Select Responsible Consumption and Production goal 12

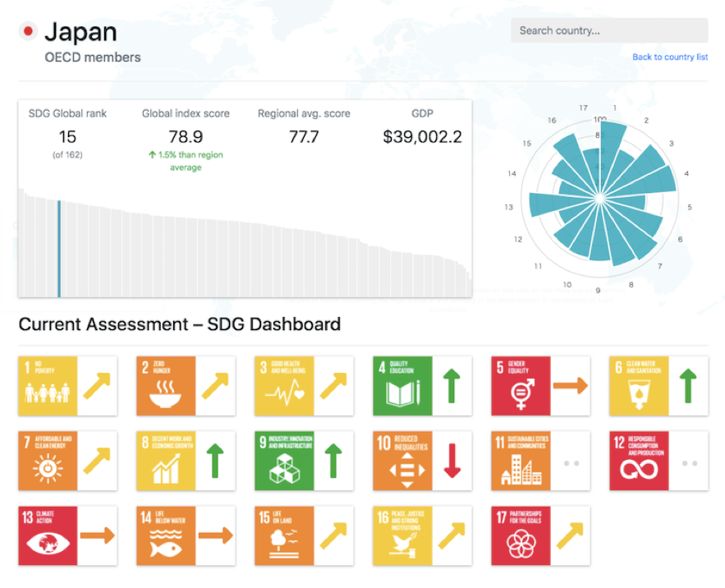pos(639,461)
